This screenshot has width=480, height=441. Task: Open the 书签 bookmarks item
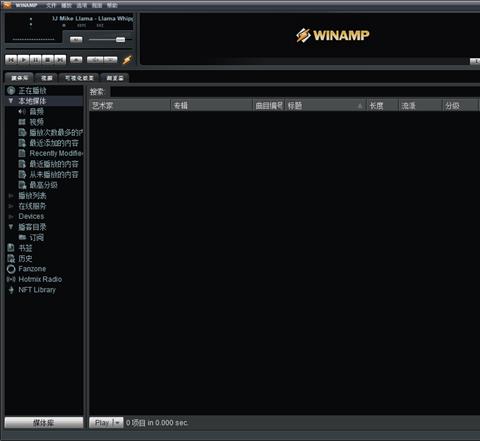pos(25,248)
